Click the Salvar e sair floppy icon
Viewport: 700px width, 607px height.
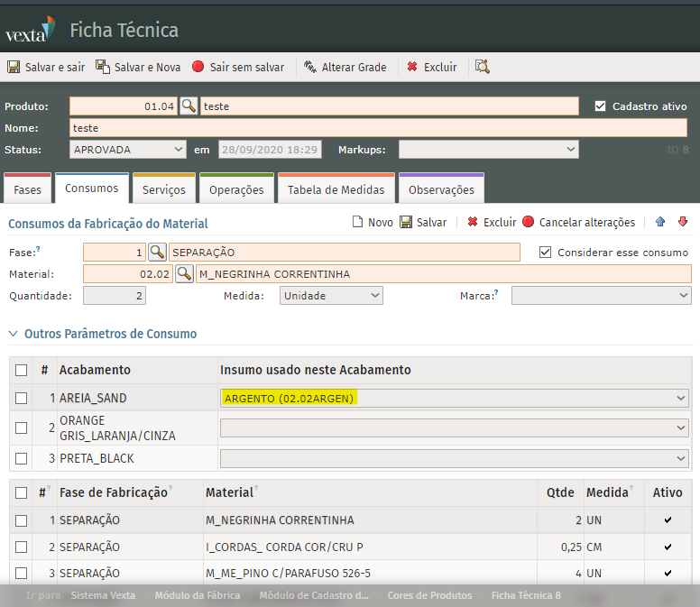pos(14,67)
